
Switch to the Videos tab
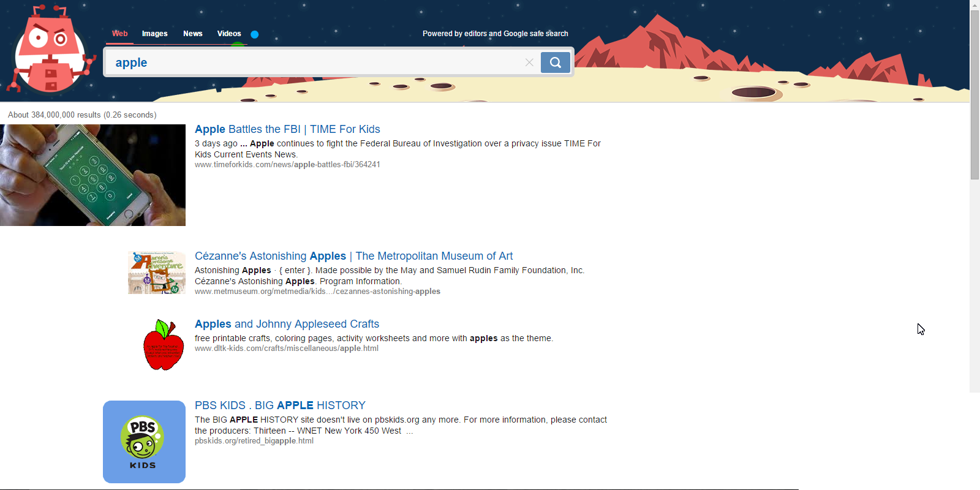coord(229,34)
